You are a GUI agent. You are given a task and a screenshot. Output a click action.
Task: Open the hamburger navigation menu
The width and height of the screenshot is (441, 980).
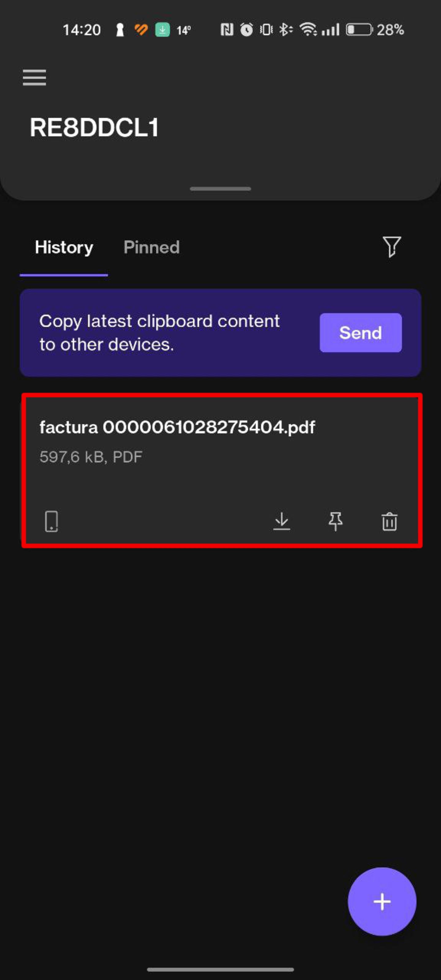pos(34,77)
